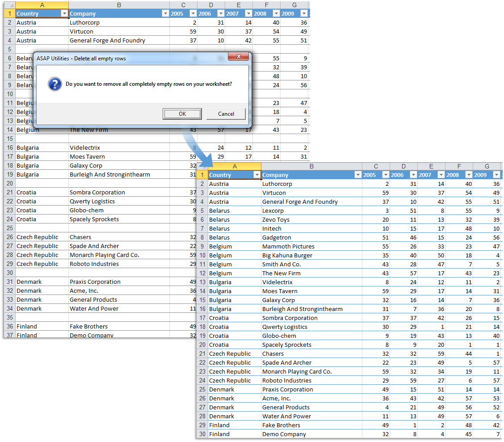Click the Spade And Archer cell in the bottom sheet
Viewport: 504px width, 442px height.
311,362
